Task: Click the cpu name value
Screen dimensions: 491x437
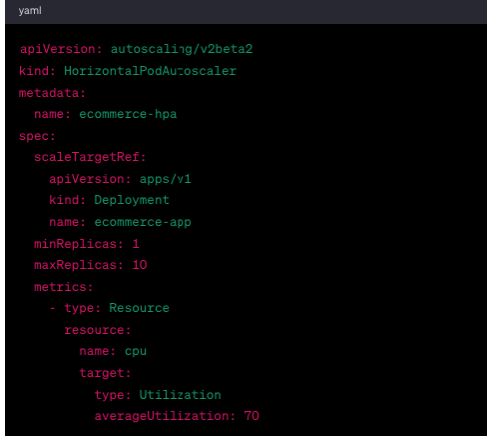Action: 135,352
